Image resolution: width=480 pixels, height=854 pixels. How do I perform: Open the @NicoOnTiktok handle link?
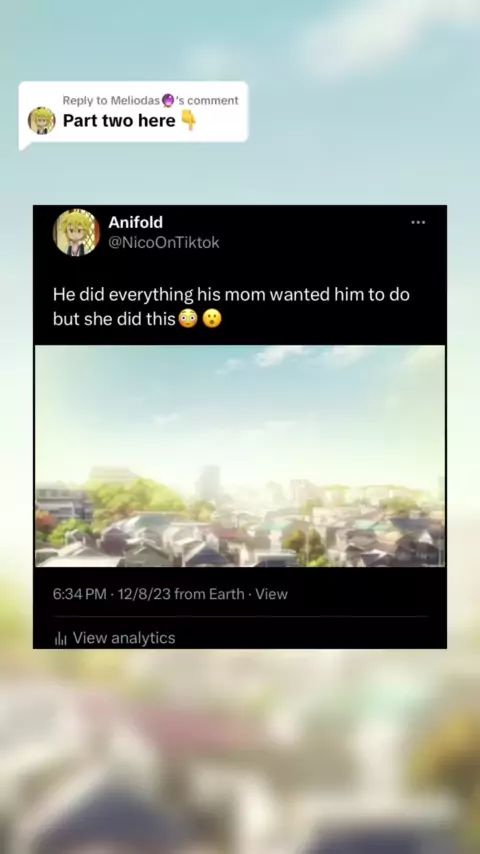click(164, 243)
